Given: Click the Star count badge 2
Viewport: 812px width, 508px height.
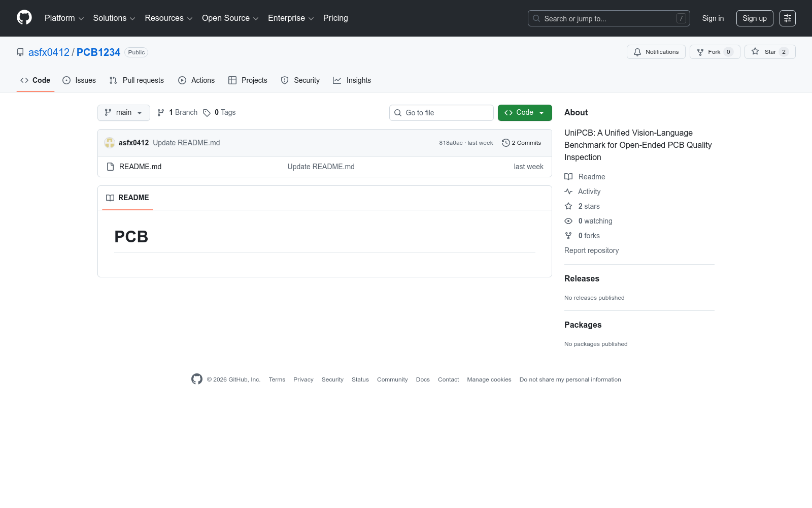Looking at the screenshot, I should (784, 52).
